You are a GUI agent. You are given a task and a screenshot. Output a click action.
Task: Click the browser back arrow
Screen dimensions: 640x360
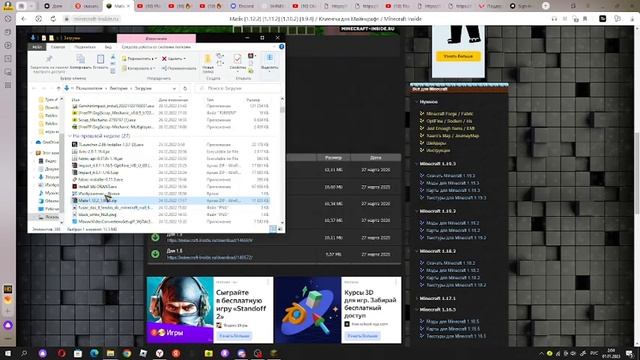pyautogui.click(x=24, y=19)
